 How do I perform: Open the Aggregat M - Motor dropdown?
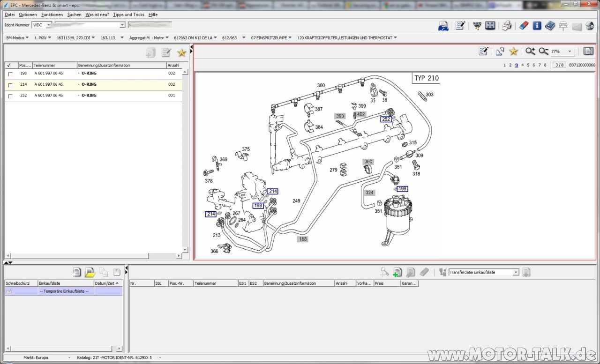149,37
